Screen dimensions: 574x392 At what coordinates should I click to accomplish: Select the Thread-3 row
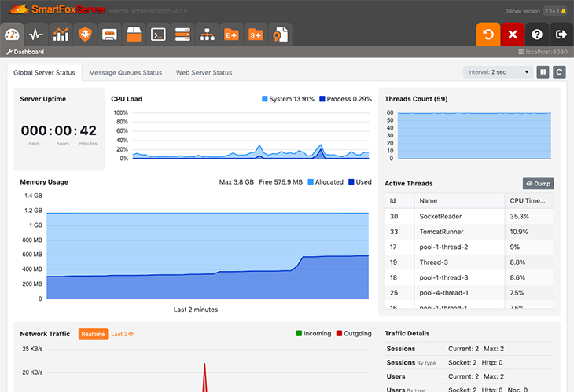(x=469, y=262)
